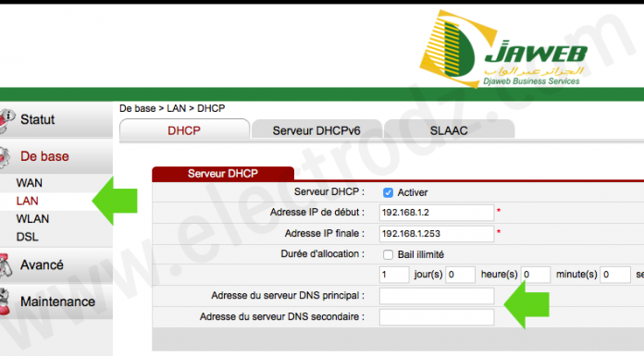The image size is (644, 356).
Task: Focus the DNS principal address field
Action: tap(437, 296)
